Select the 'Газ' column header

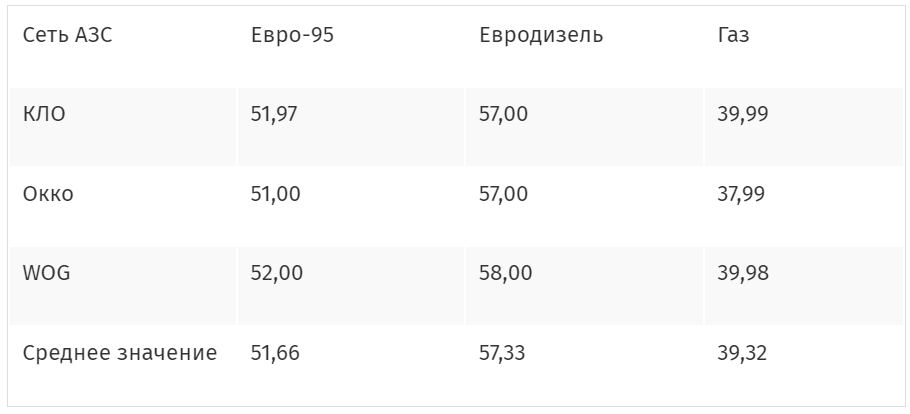pos(734,36)
